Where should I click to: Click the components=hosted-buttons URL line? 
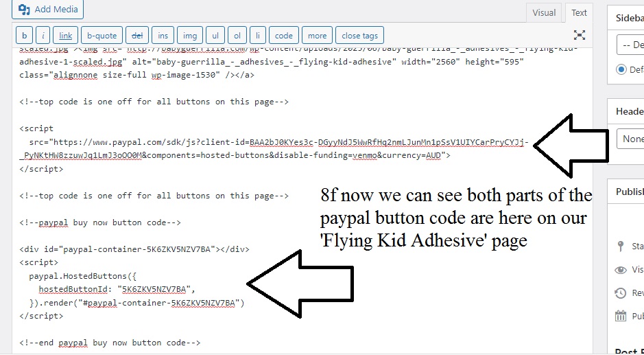[235, 155]
